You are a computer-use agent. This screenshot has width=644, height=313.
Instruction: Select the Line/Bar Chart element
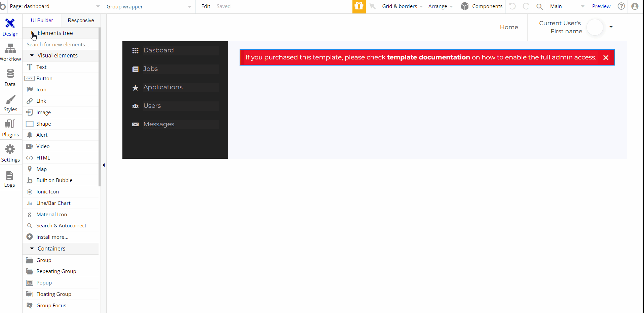coord(61,203)
